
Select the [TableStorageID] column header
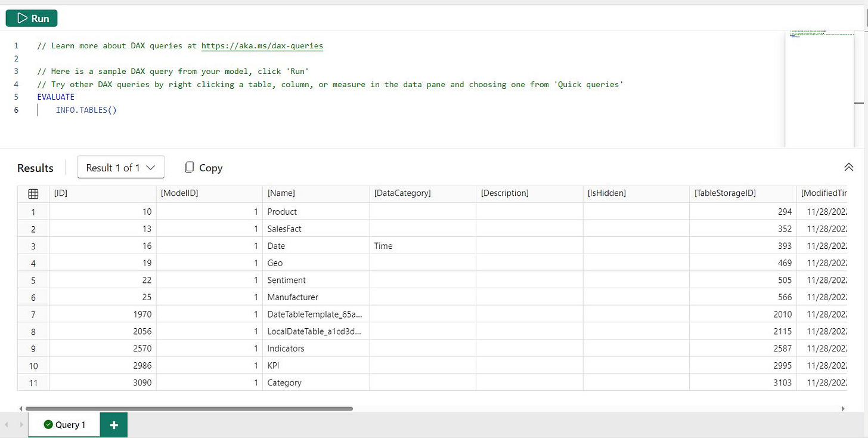coord(743,193)
